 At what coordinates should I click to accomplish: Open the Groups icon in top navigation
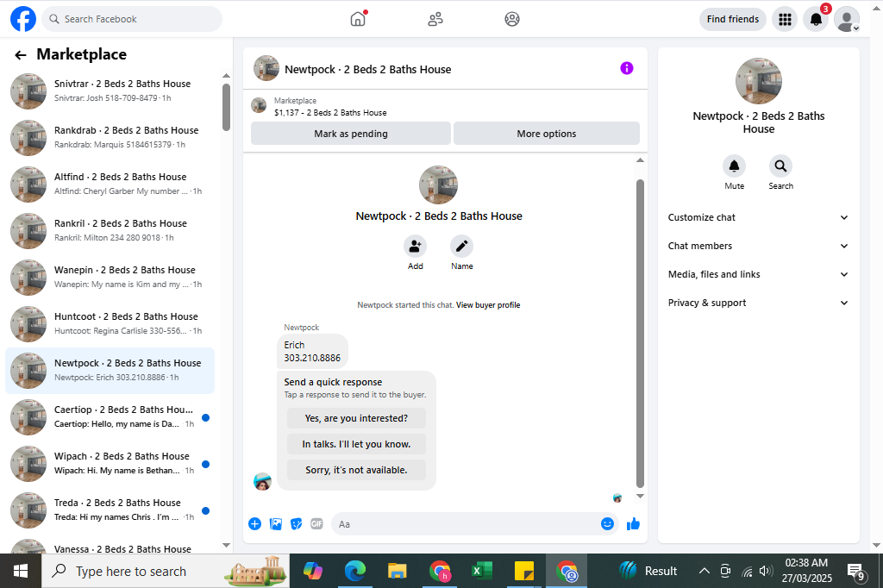(x=512, y=19)
